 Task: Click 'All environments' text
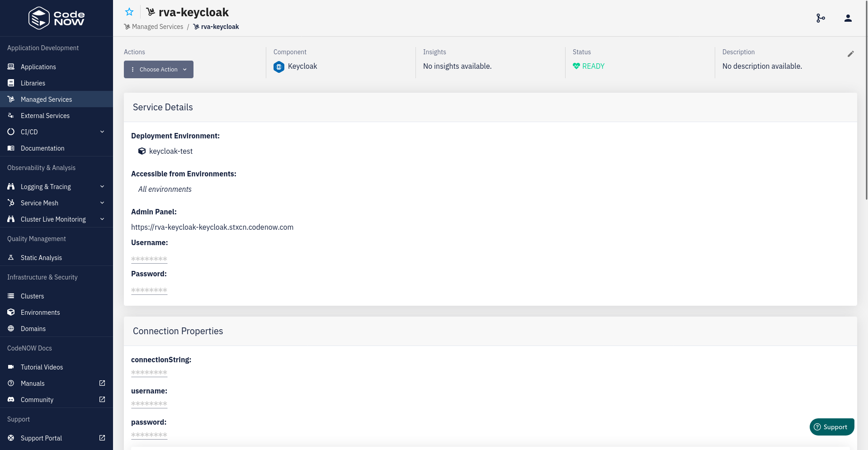[x=165, y=189]
